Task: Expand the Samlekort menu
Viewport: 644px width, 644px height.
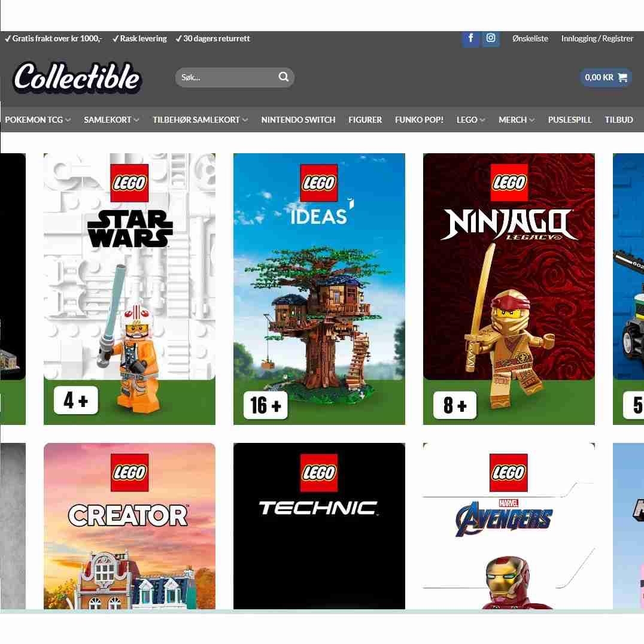Action: pos(111,120)
